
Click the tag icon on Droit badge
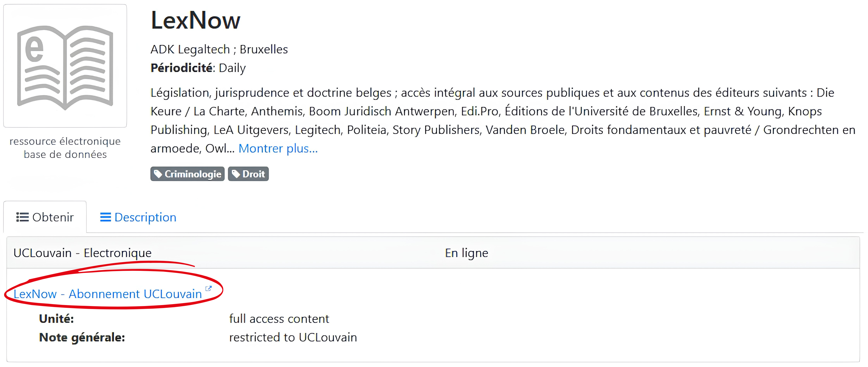[236, 174]
